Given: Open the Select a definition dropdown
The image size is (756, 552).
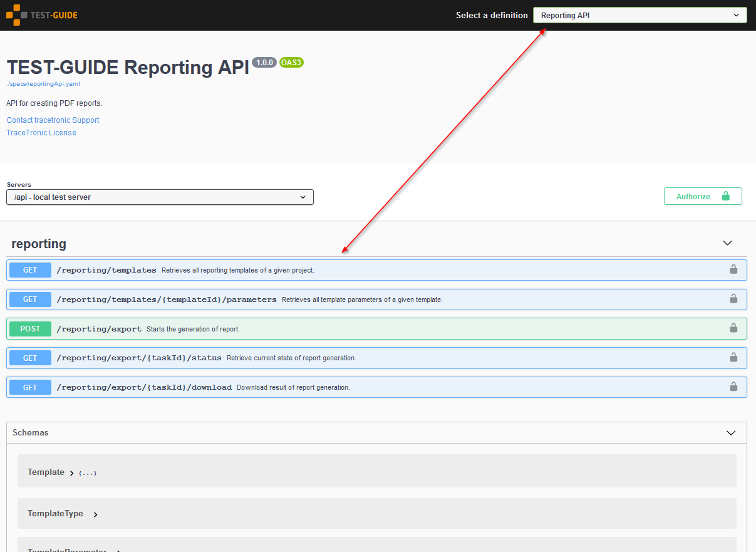Looking at the screenshot, I should tap(639, 14).
